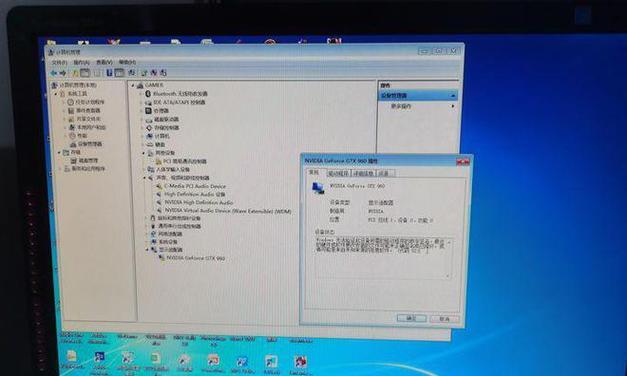Click the blue Help icon in toolbar

click(109, 73)
